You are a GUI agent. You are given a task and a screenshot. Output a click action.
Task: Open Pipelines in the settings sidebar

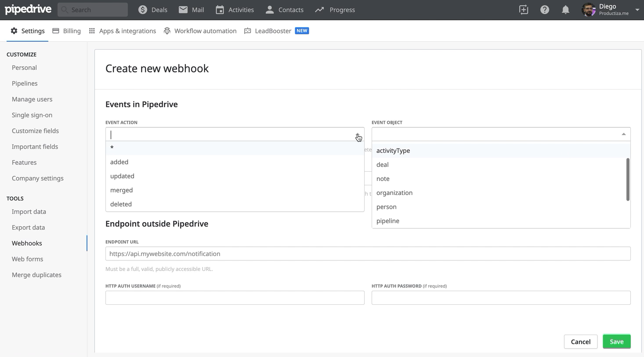pyautogui.click(x=25, y=83)
